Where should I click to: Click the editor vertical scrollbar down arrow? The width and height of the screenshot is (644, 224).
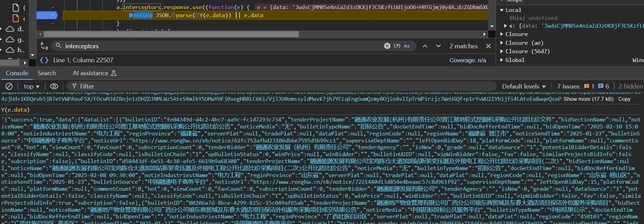tap(492, 27)
